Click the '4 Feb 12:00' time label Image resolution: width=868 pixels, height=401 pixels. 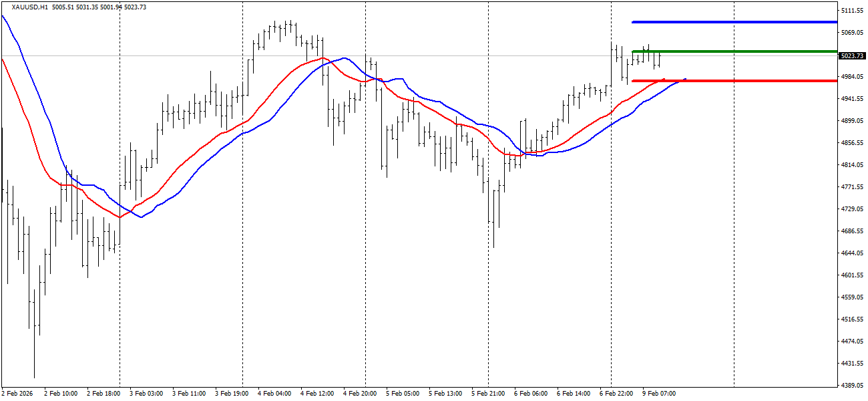(x=317, y=394)
